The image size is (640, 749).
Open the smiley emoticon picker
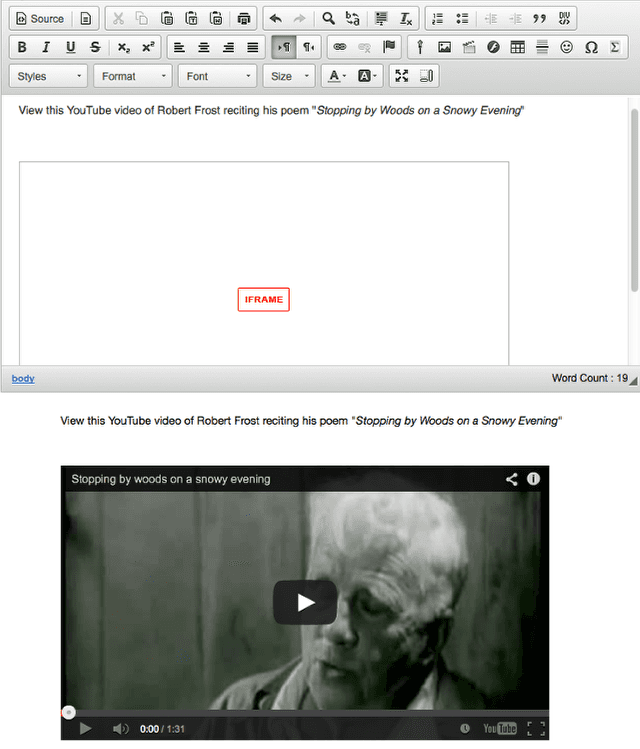566,47
